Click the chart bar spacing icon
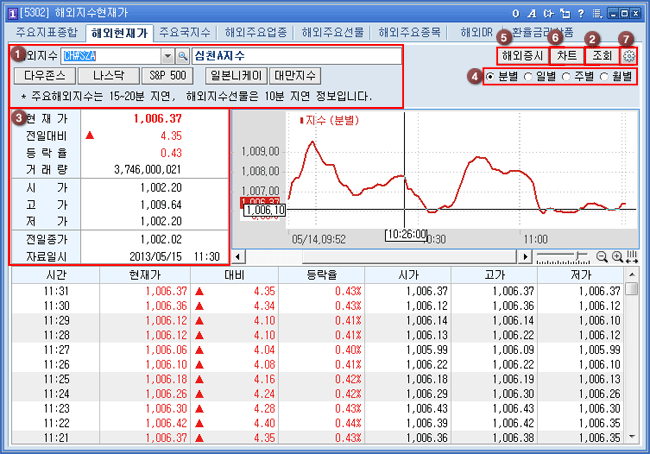 pos(632,257)
